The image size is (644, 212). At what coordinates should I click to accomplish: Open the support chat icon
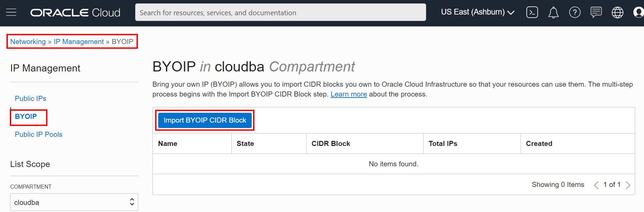click(596, 13)
